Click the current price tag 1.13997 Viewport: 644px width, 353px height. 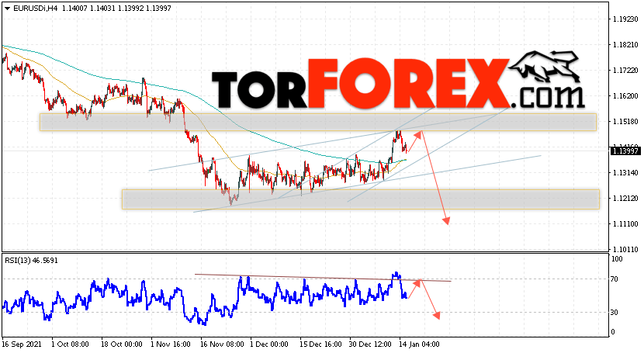point(625,151)
